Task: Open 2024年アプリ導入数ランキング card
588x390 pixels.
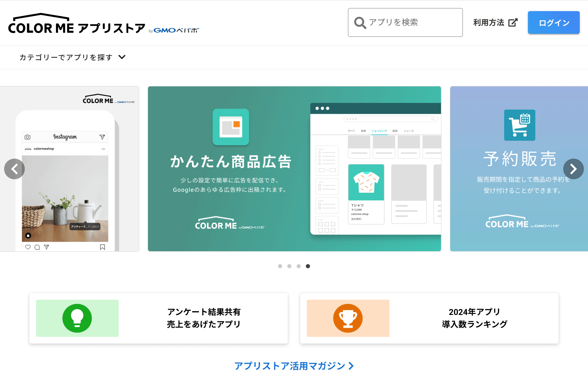Action: pyautogui.click(x=429, y=318)
